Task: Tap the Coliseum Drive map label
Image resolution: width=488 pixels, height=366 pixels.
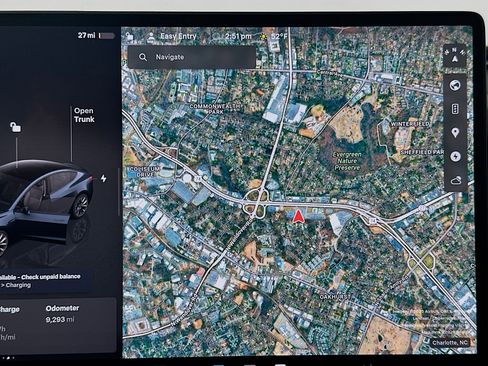Action: pyautogui.click(x=144, y=172)
